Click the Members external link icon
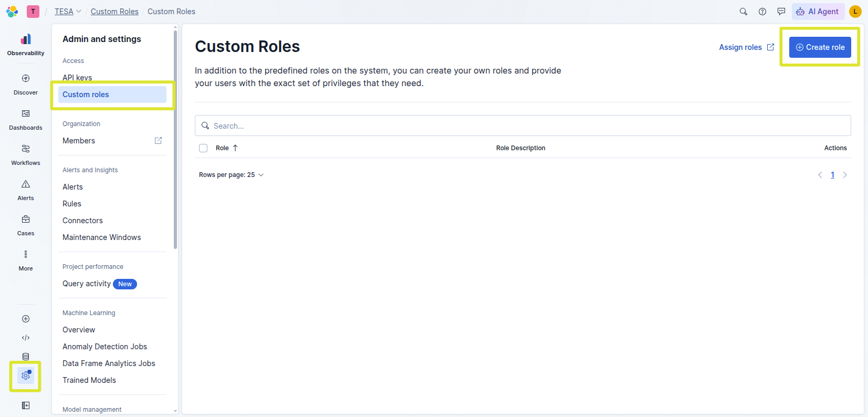868x417 pixels. coord(158,141)
